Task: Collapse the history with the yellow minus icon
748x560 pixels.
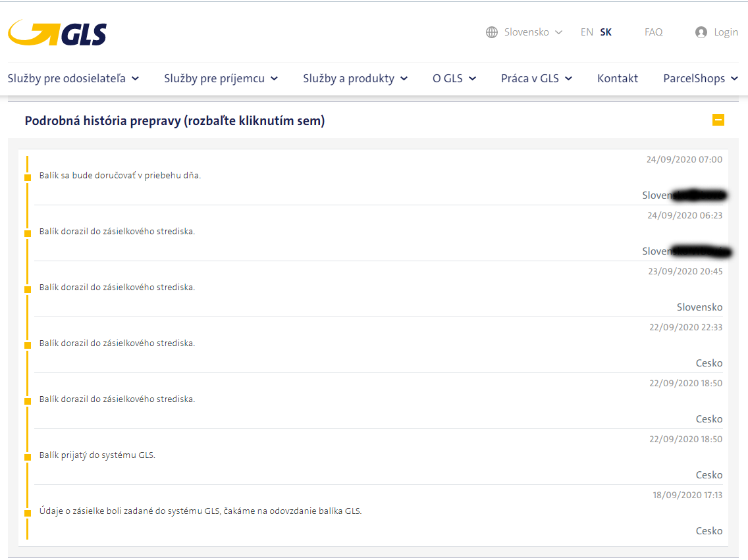Action: coord(718,120)
